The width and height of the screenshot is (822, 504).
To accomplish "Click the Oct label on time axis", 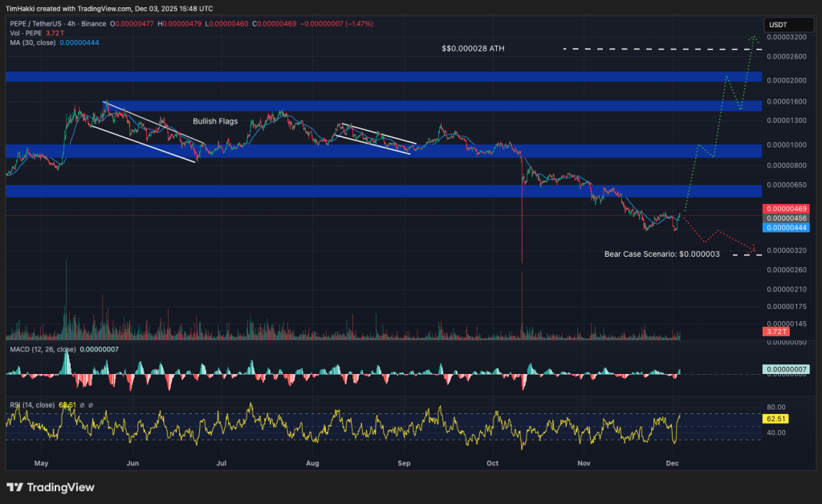I will (493, 463).
